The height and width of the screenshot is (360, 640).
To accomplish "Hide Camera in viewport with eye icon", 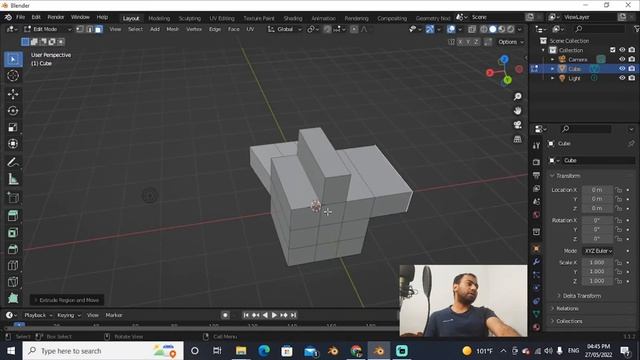I will click(x=622, y=59).
